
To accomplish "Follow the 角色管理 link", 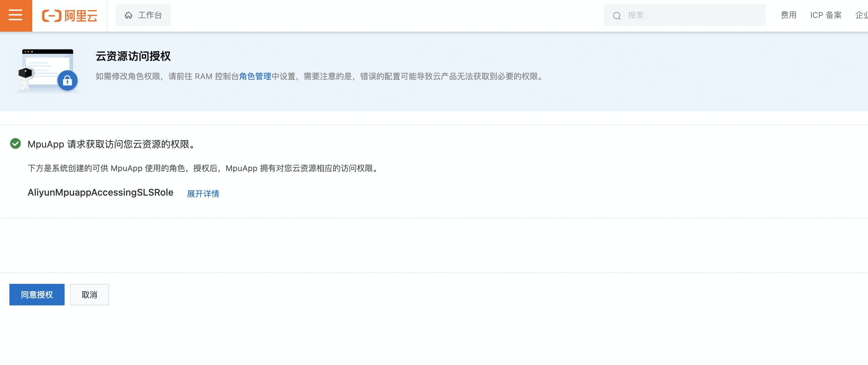I will pyautogui.click(x=255, y=76).
